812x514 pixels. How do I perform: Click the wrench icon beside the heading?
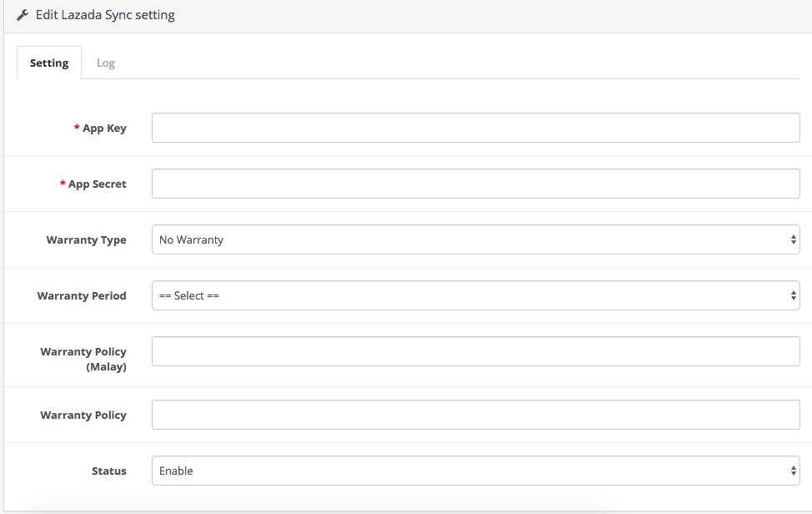point(23,15)
